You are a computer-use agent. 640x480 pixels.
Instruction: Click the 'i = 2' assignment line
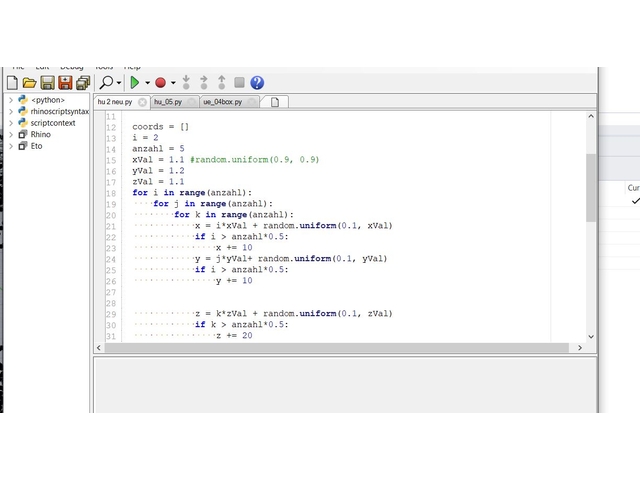pyautogui.click(x=145, y=138)
